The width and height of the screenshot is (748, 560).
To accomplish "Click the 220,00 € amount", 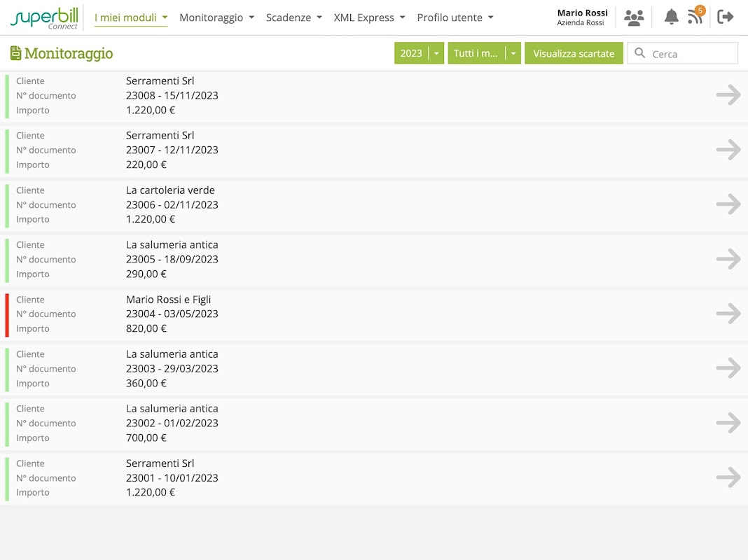I will point(146,164).
